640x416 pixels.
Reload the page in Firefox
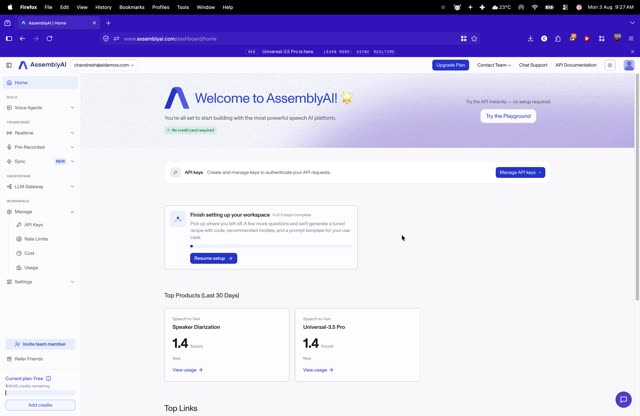(x=49, y=38)
